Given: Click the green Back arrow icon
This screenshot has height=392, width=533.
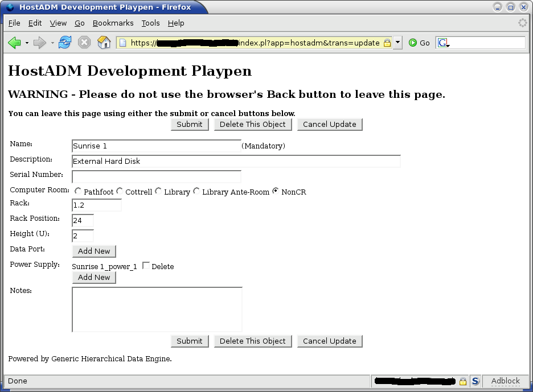Looking at the screenshot, I should click(14, 43).
